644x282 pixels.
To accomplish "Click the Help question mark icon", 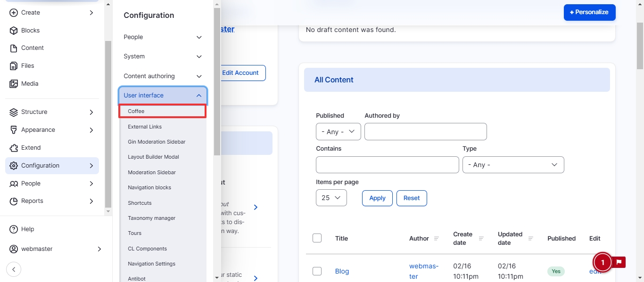I will pos(14,229).
